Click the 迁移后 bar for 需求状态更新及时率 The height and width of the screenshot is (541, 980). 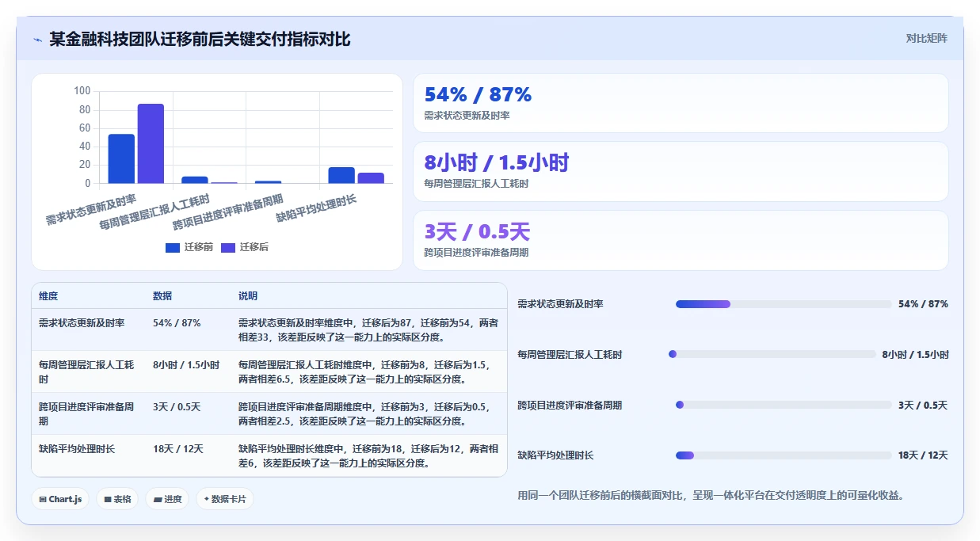[x=151, y=143]
